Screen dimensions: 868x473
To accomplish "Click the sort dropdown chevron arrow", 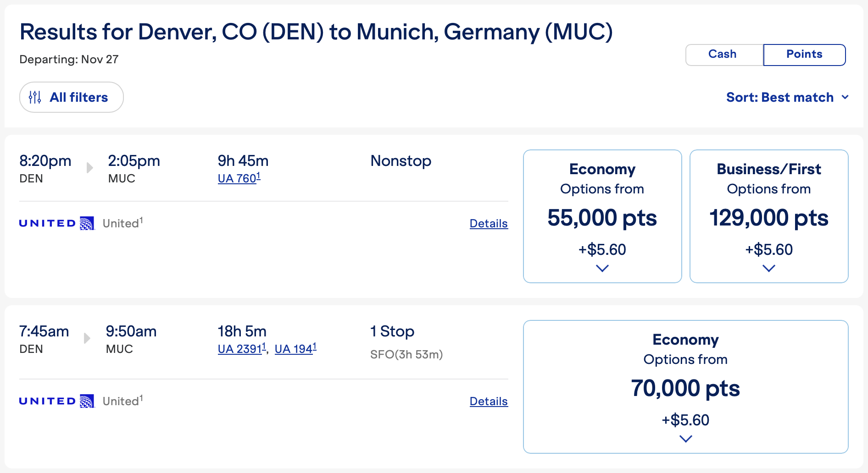I will click(x=845, y=97).
